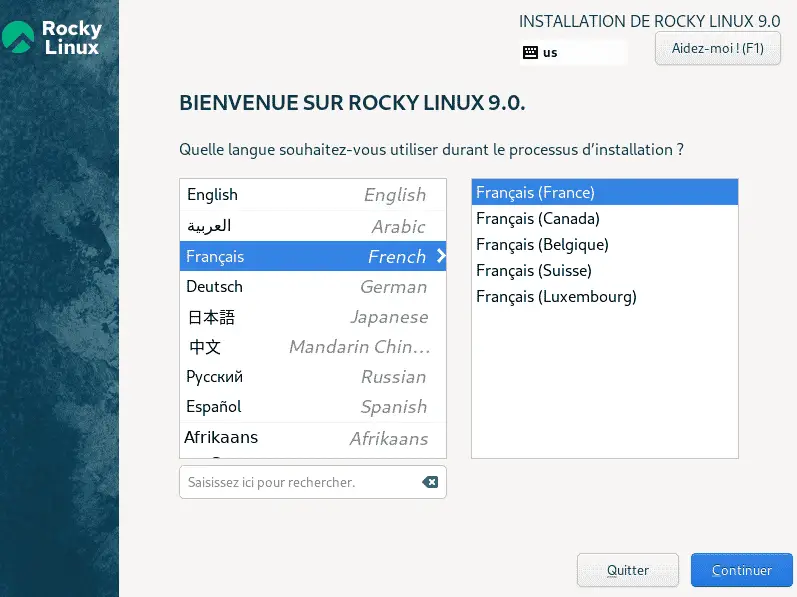Pick locale Français (Belgique)
Viewport: 797px width, 597px height.
click(x=604, y=244)
